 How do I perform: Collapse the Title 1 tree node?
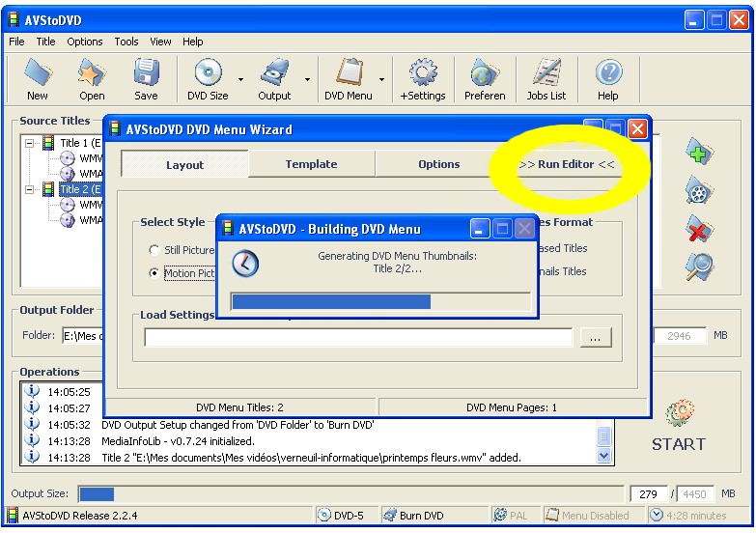click(30, 143)
